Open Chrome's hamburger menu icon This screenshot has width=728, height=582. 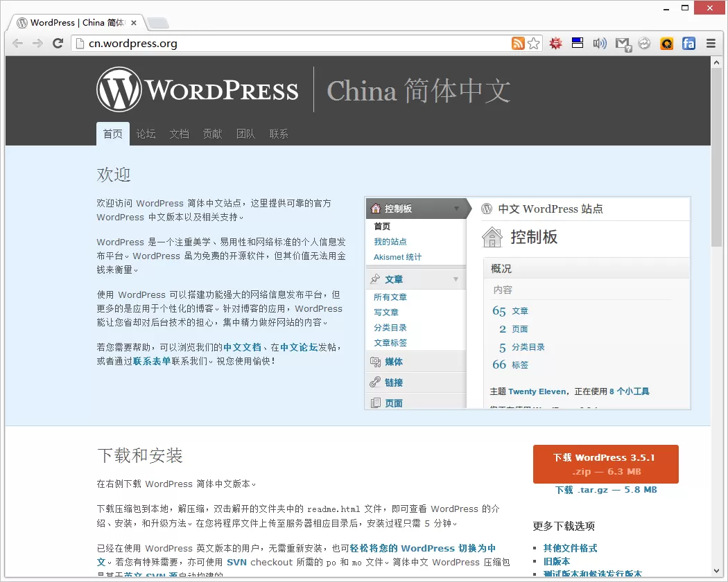coord(711,43)
